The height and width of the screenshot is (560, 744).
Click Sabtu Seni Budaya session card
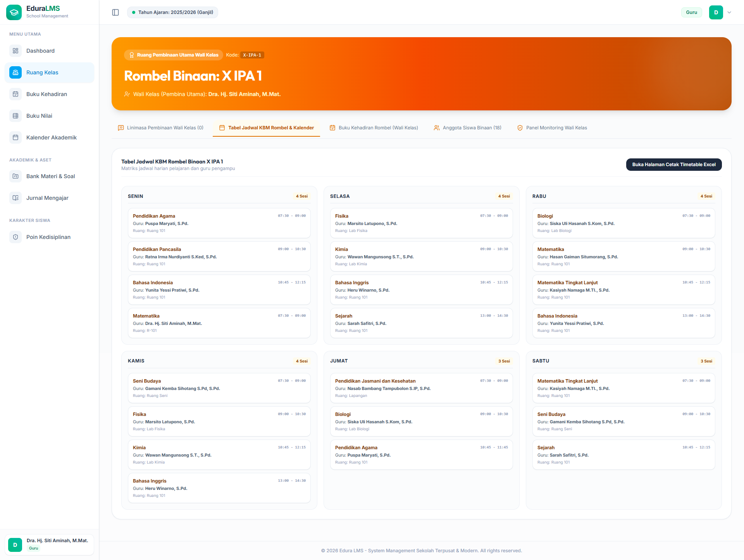tap(624, 421)
